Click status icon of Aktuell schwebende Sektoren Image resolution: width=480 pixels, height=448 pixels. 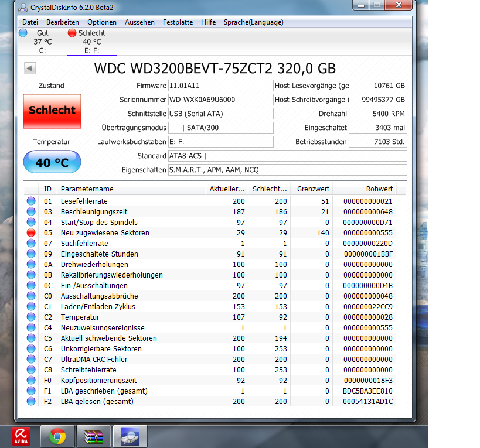pos(31,338)
